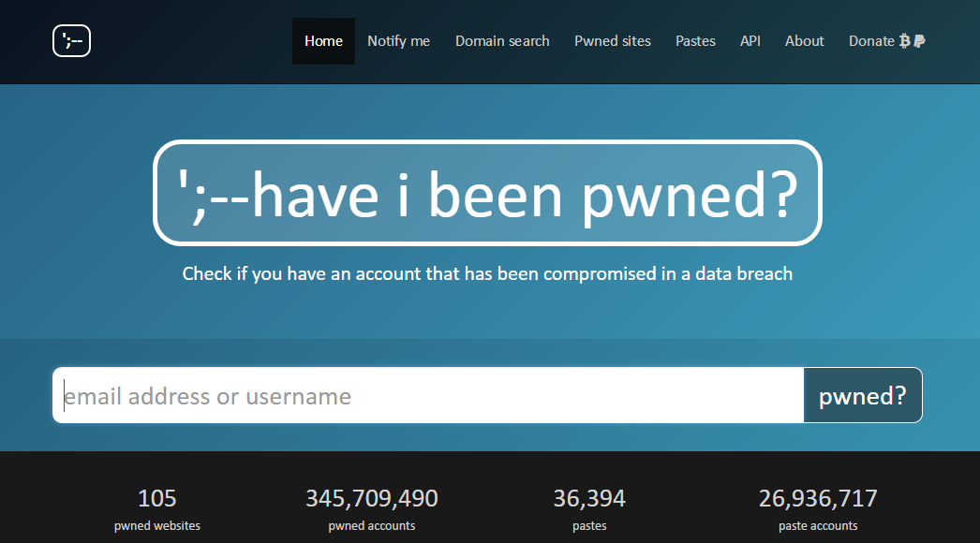Click the ';-- logo icon in the header

tap(71, 40)
